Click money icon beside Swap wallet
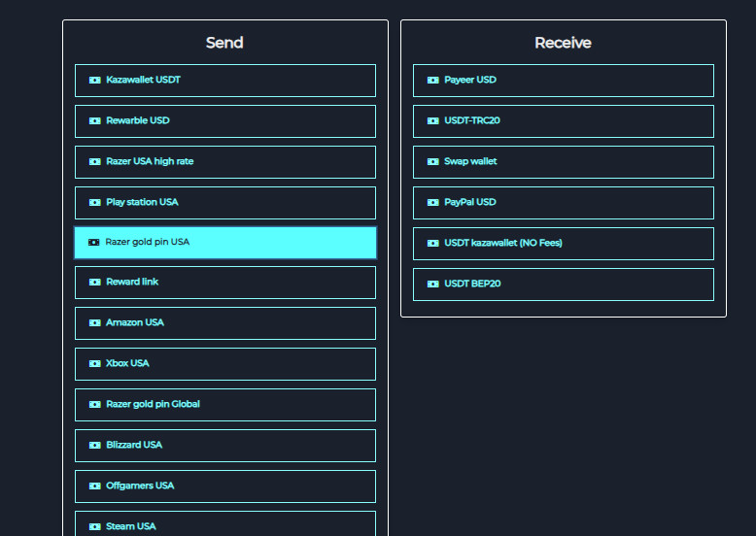This screenshot has width=756, height=536. coord(433,162)
